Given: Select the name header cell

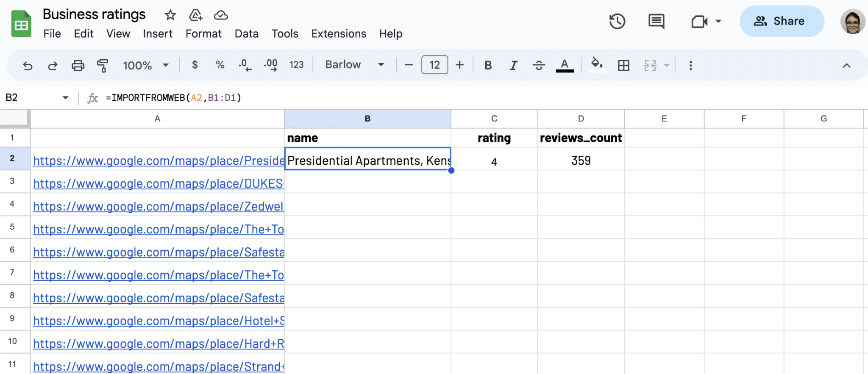Looking at the screenshot, I should 367,138.
